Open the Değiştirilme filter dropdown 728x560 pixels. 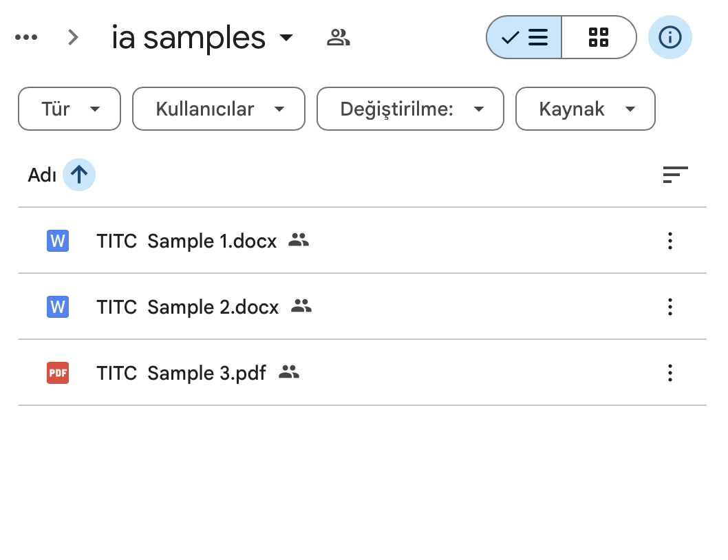[x=410, y=109]
